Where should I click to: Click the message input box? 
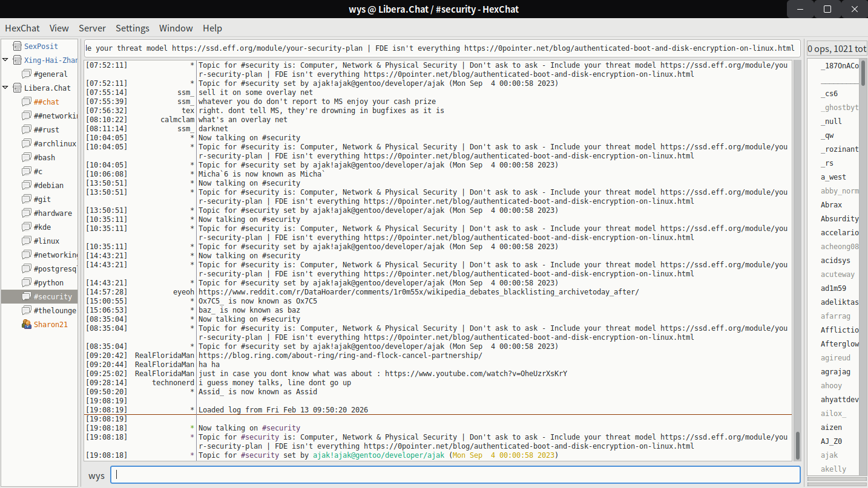click(x=455, y=475)
